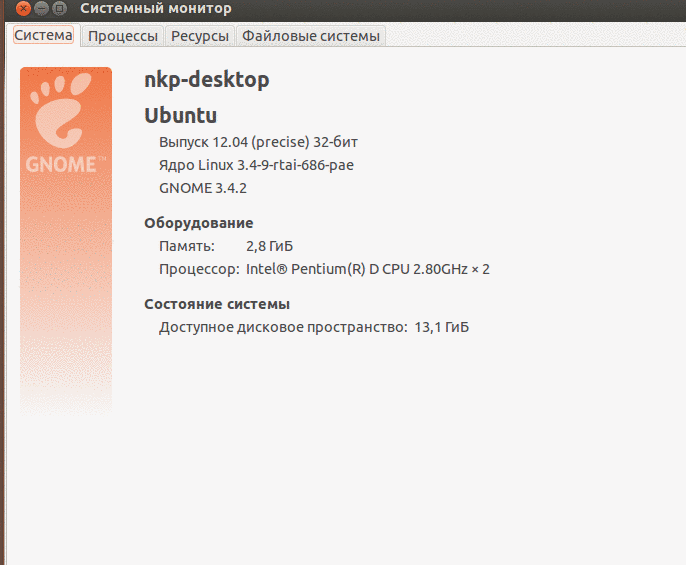Click the Доступное дисковое пространство label
This screenshot has height=565, width=686.
(284, 327)
